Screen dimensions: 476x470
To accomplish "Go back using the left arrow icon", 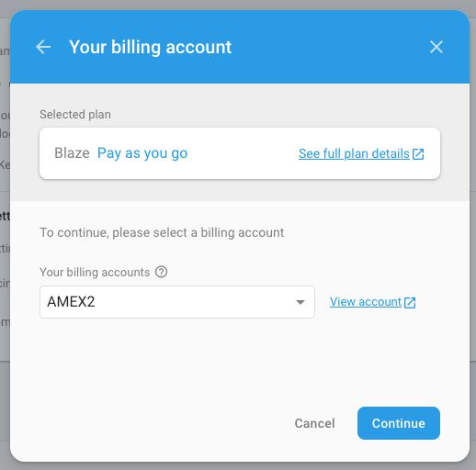I will pos(43,47).
